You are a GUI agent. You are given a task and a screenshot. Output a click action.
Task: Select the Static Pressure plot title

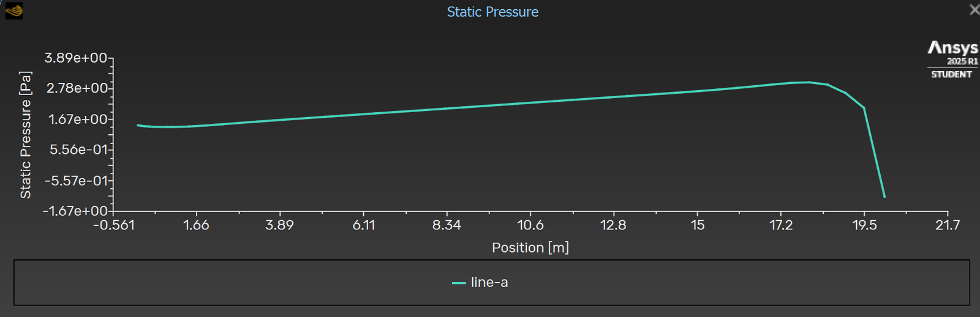(492, 12)
